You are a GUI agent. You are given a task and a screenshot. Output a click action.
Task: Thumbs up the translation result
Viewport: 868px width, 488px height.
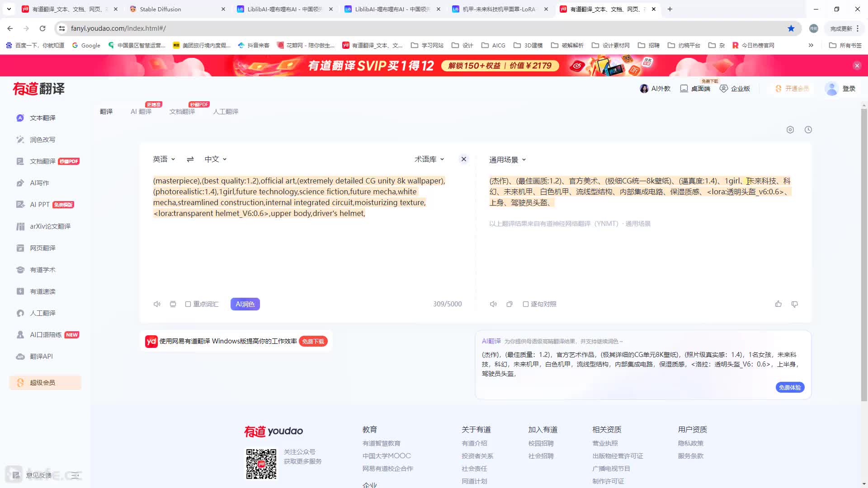778,304
